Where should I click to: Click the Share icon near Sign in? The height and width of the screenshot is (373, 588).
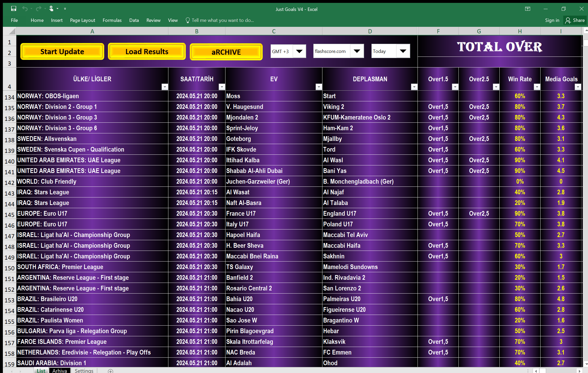[x=568, y=20]
